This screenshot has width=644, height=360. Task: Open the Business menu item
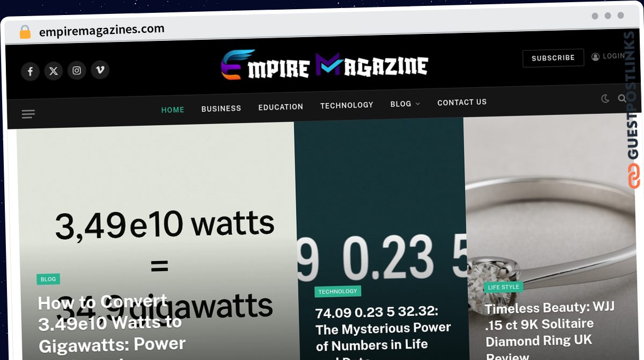221,109
